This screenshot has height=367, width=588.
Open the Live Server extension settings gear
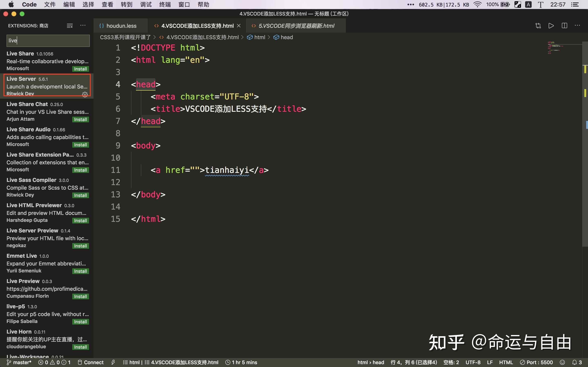[85, 94]
